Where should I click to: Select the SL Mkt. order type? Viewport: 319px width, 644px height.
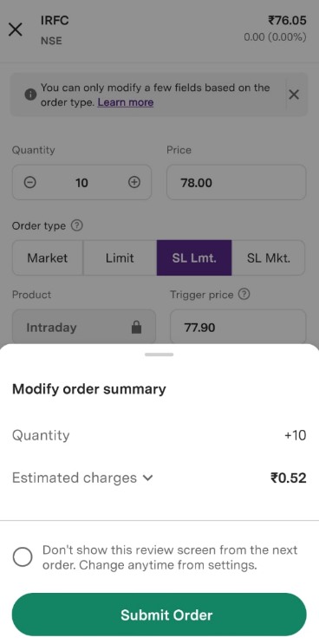[x=269, y=258]
